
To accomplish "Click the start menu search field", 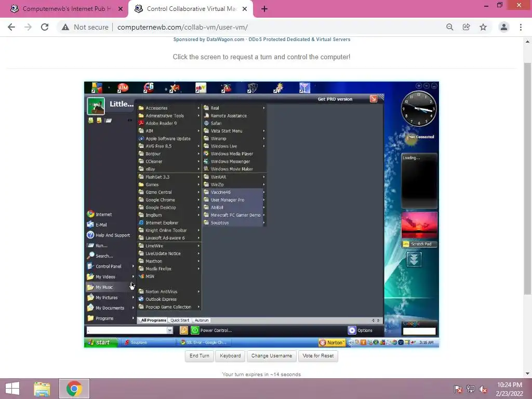I will tap(127, 330).
